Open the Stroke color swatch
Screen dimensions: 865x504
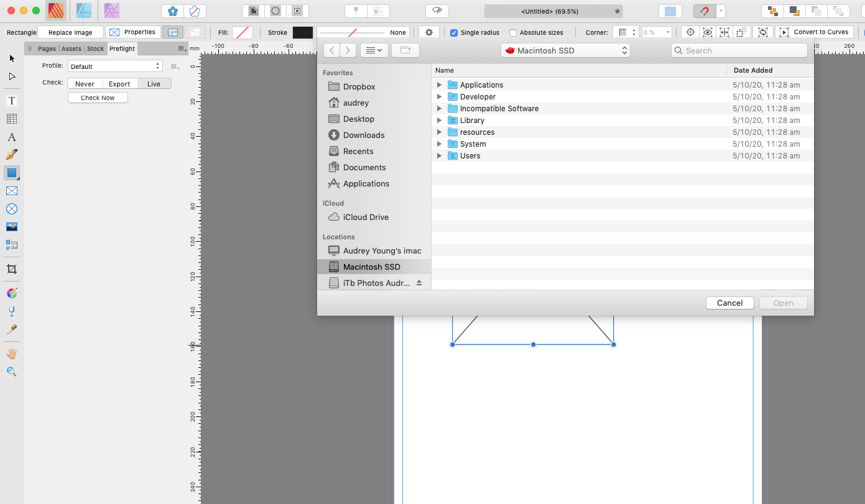pos(304,32)
